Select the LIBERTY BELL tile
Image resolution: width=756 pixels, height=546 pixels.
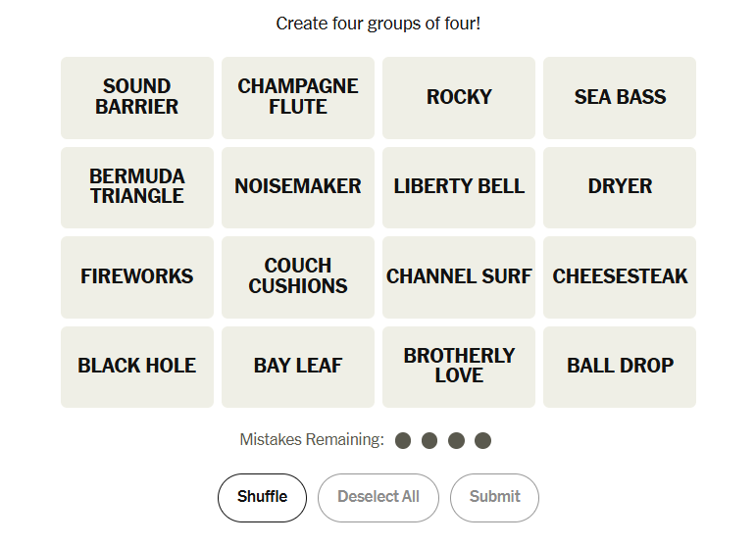[x=459, y=187]
